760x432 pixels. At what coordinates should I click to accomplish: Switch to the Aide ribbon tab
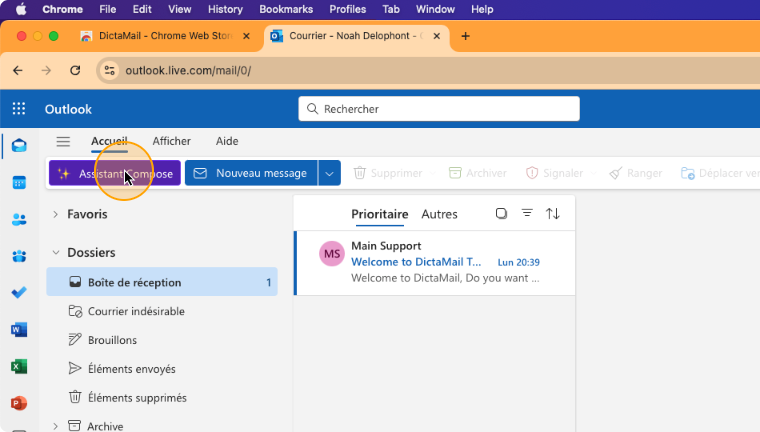coord(227,142)
